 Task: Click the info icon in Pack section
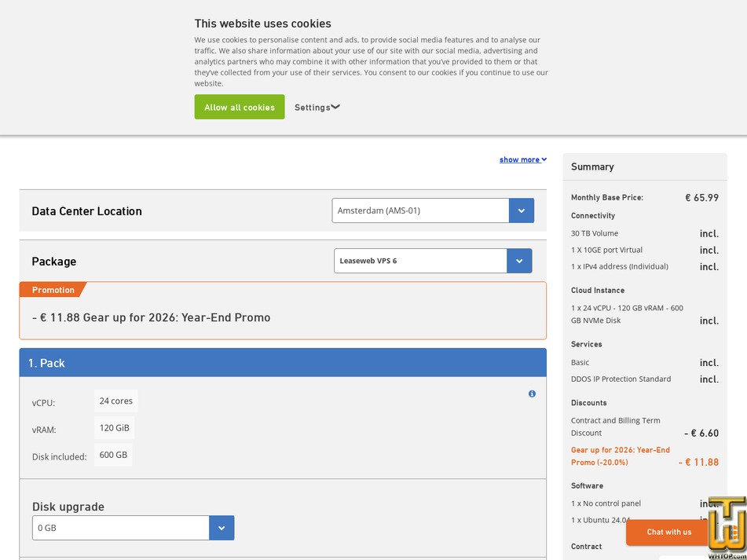point(532,393)
